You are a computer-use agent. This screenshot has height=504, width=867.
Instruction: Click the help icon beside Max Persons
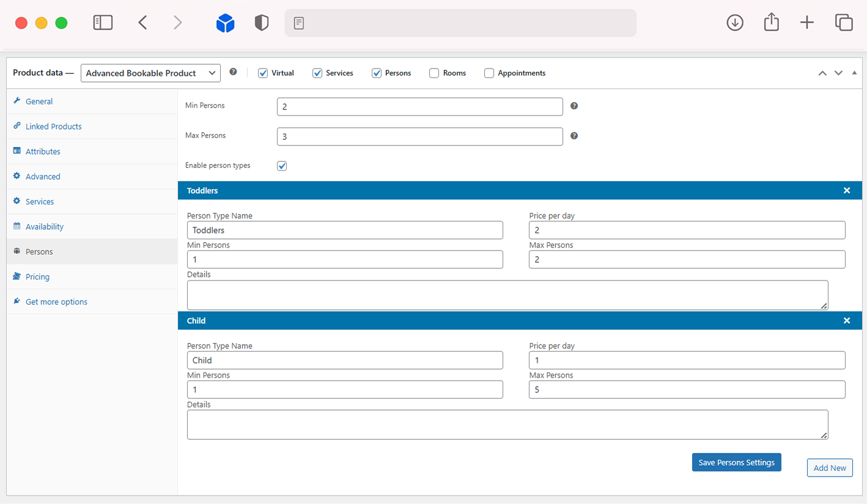click(x=574, y=136)
